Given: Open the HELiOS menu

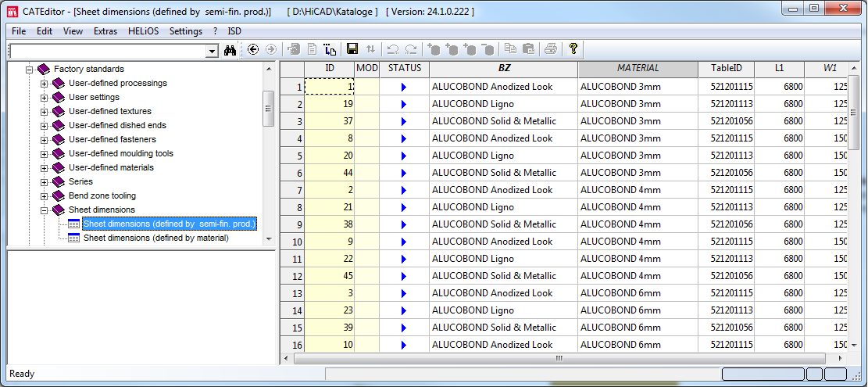Looking at the screenshot, I should (x=143, y=31).
